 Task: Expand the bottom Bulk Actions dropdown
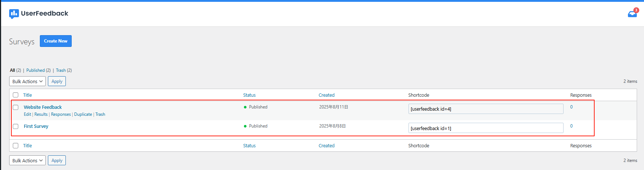[x=27, y=160]
